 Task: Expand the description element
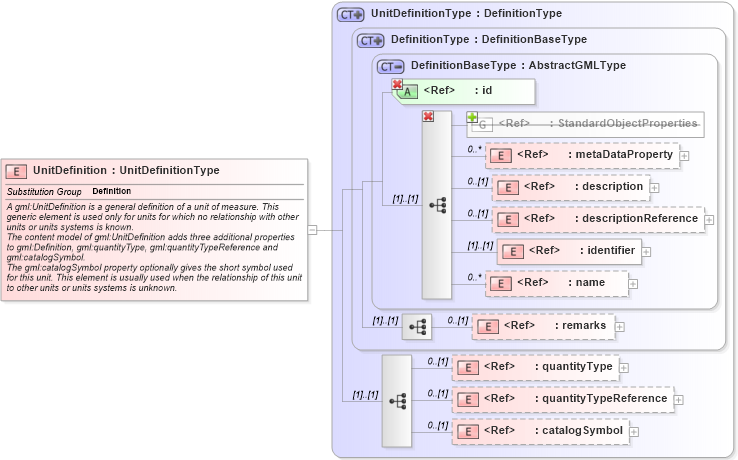click(x=654, y=188)
